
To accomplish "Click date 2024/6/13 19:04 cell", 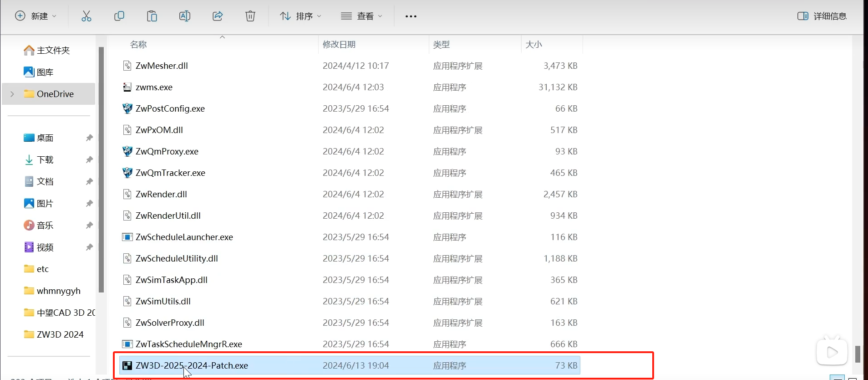I will click(x=355, y=365).
